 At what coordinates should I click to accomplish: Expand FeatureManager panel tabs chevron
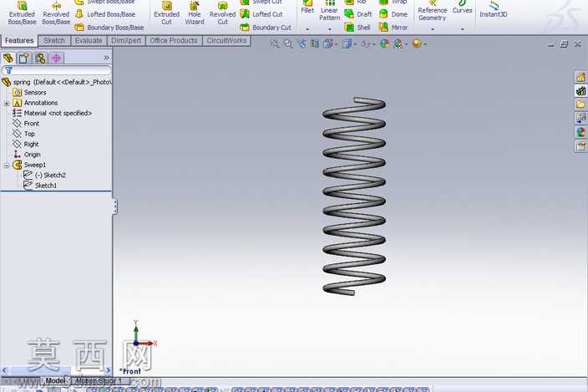[106, 58]
